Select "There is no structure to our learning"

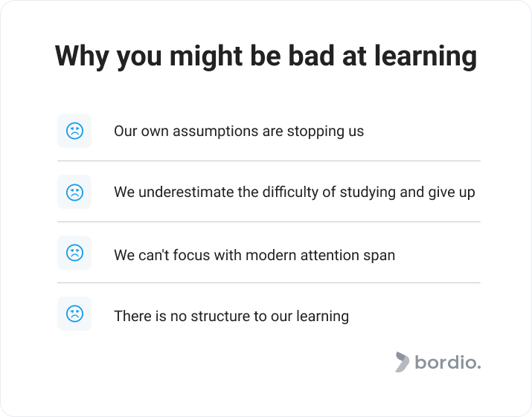click(231, 316)
